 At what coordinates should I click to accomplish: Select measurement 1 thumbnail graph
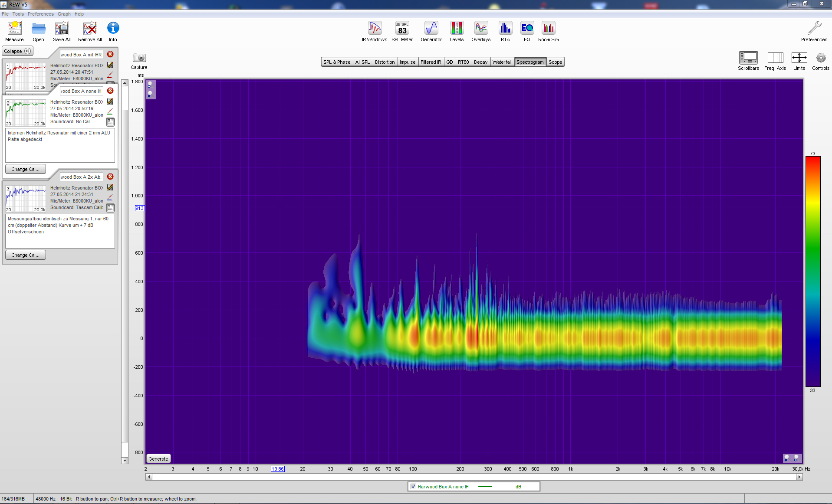click(26, 77)
